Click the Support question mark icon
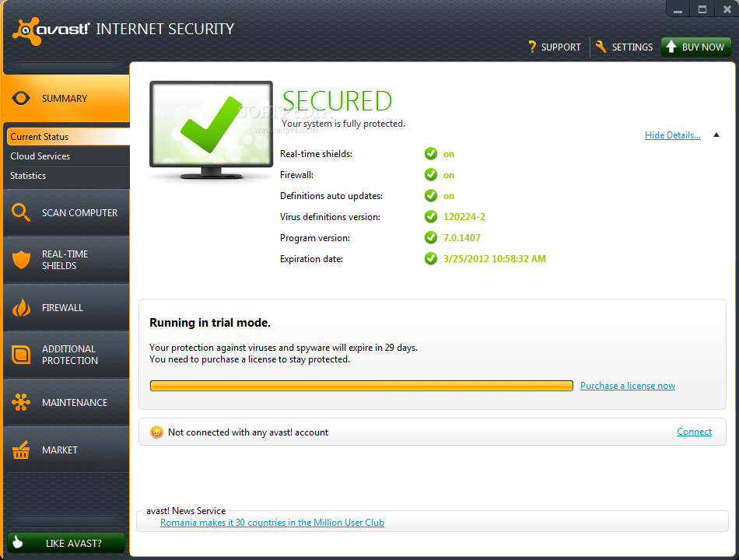This screenshot has height=560, width=739. (x=532, y=47)
